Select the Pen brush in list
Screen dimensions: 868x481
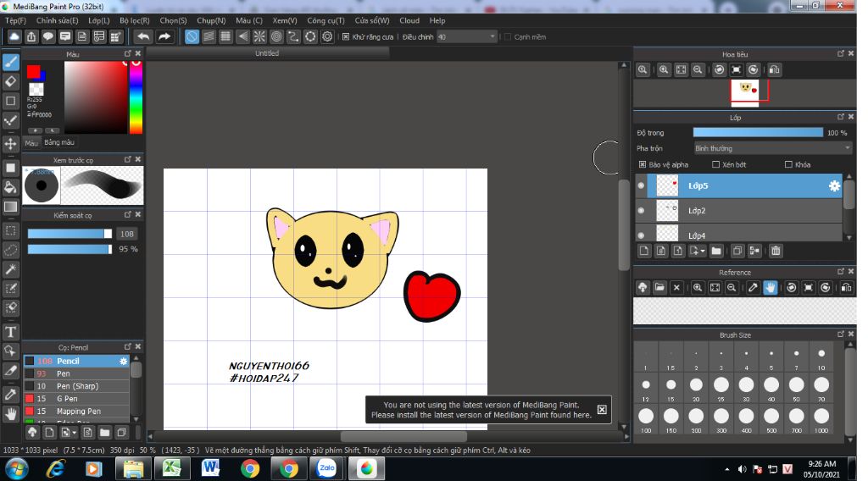[77, 373]
